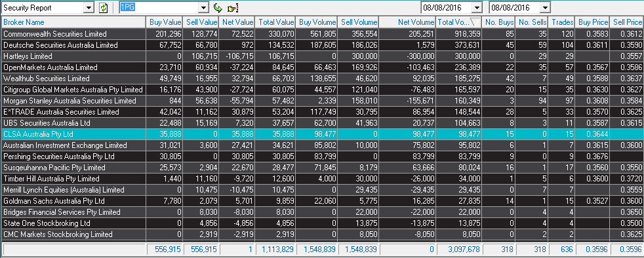Click Total Value cell 84,645

coord(275,67)
